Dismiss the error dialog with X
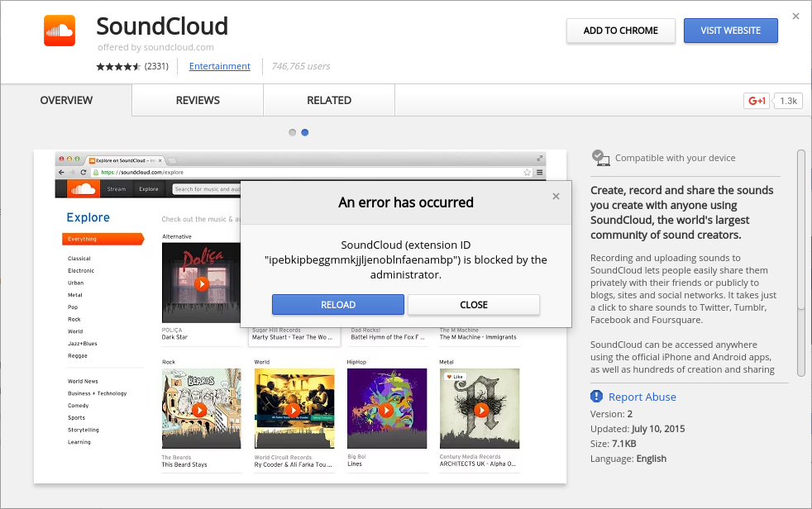 click(x=556, y=196)
